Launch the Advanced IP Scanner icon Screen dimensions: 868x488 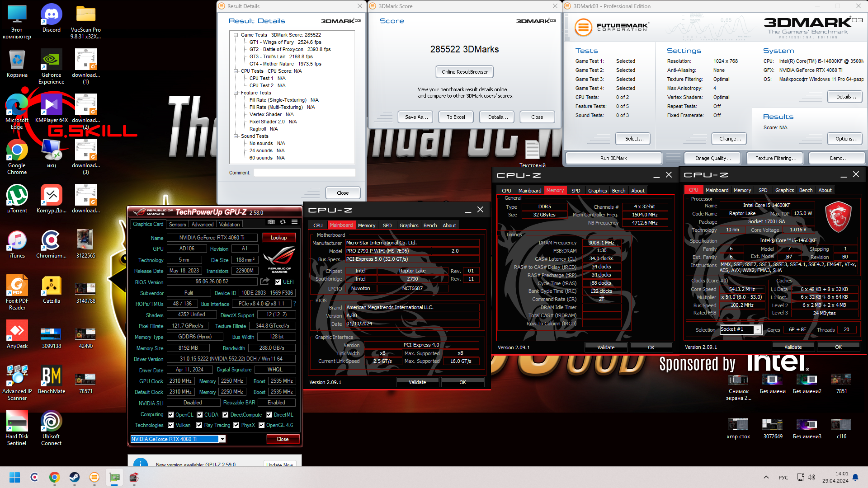17,383
